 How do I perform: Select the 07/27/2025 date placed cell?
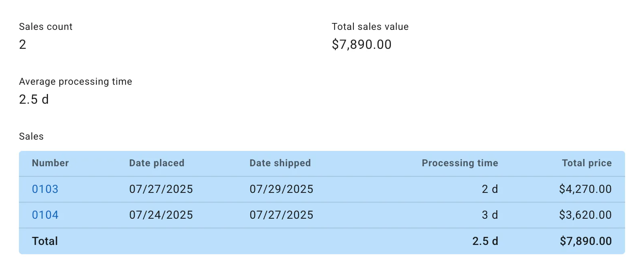click(161, 189)
